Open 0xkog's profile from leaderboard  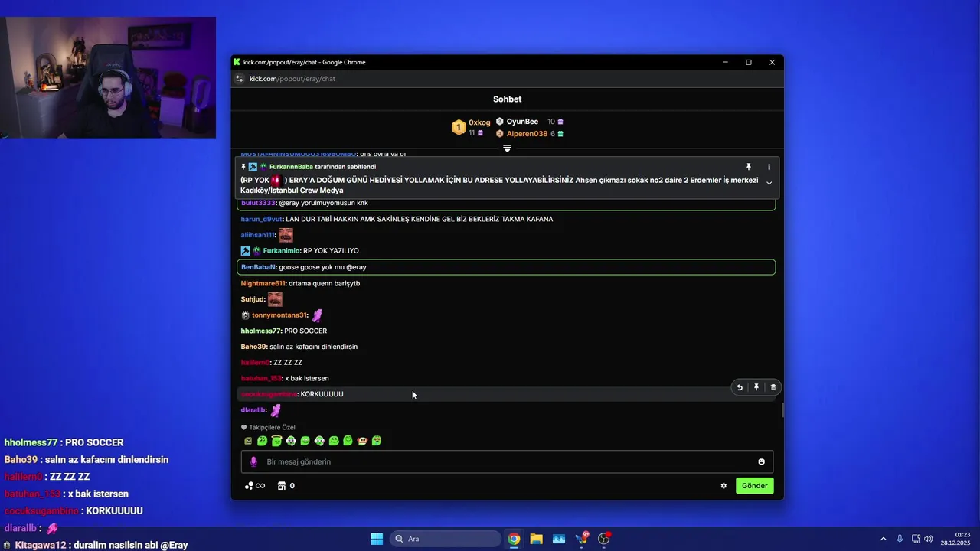479,122
